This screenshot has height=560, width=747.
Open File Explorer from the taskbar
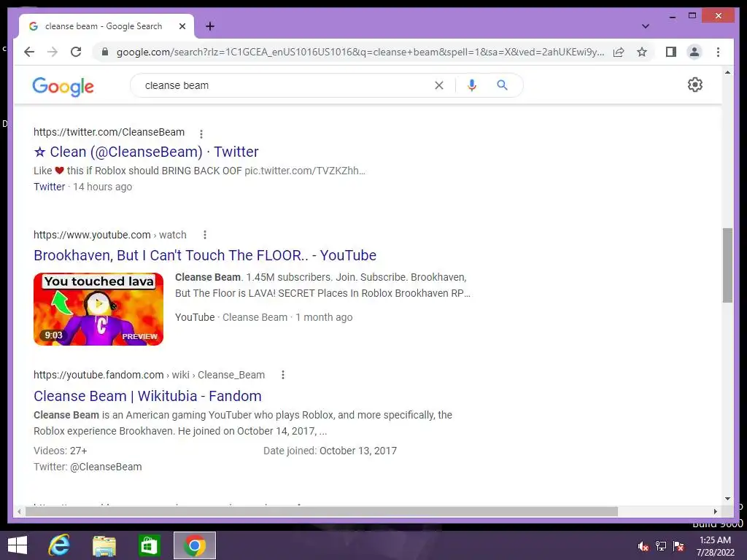click(x=104, y=545)
